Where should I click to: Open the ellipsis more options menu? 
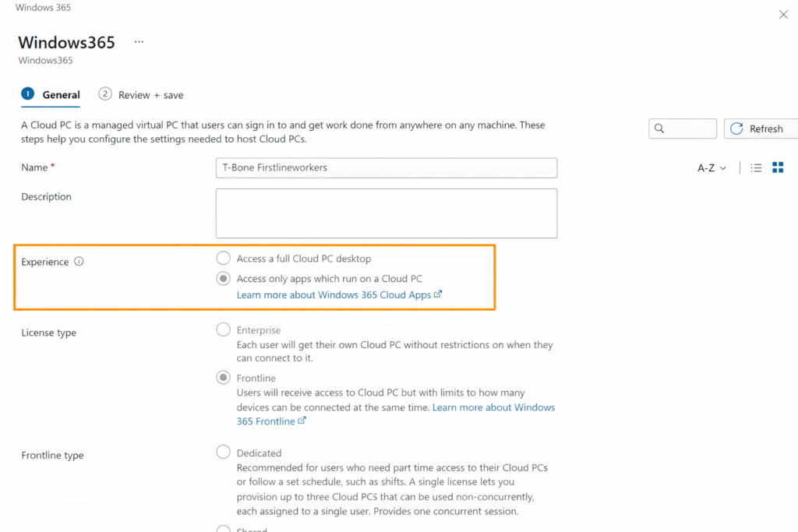[x=139, y=42]
